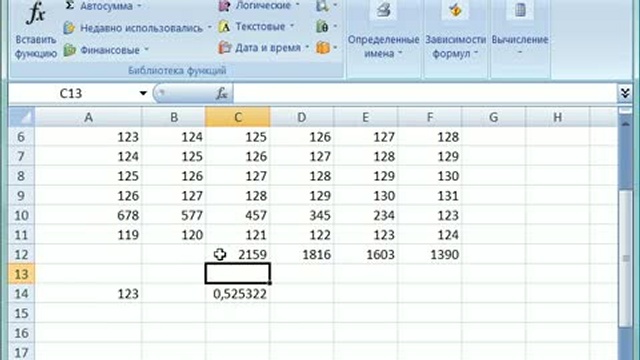The height and width of the screenshot is (360, 640).
Task: Open the Math functions icon with theta
Action: (327, 27)
